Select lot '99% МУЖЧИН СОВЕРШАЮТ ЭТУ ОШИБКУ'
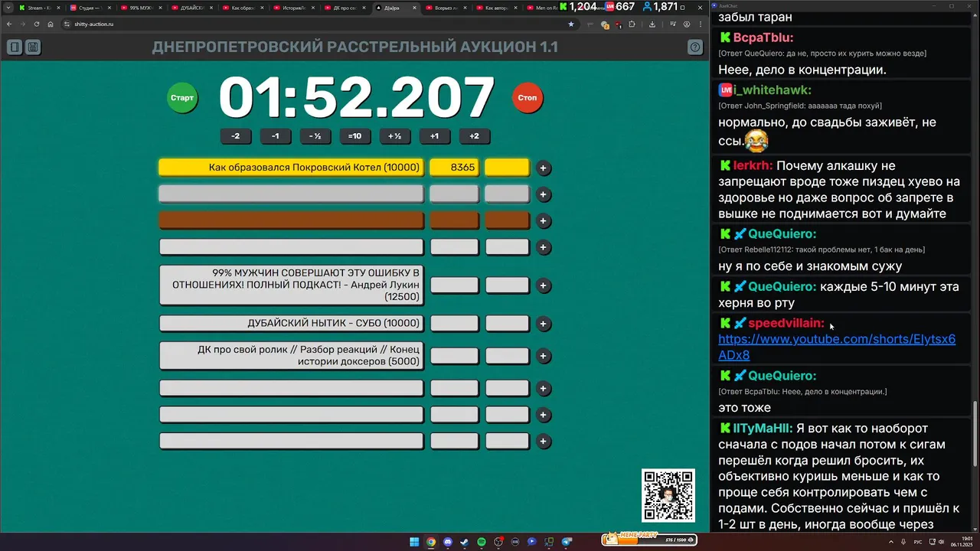The width and height of the screenshot is (980, 551). point(291,285)
